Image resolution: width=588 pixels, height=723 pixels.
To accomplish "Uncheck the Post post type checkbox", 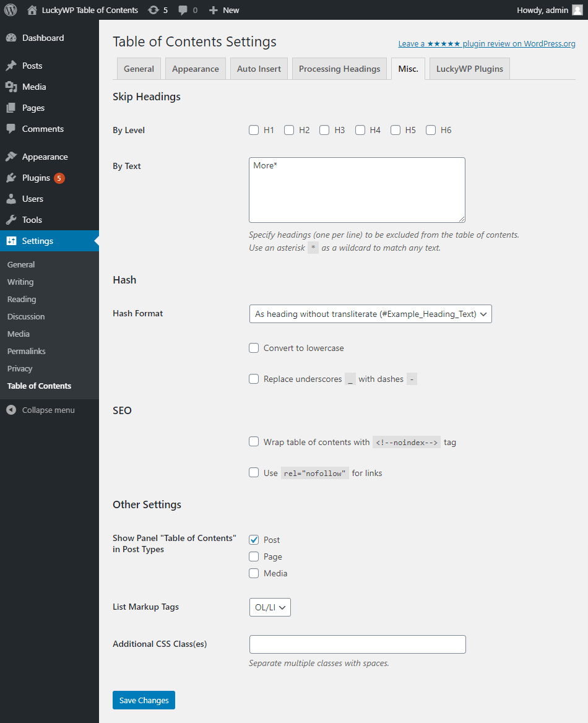I will click(254, 540).
